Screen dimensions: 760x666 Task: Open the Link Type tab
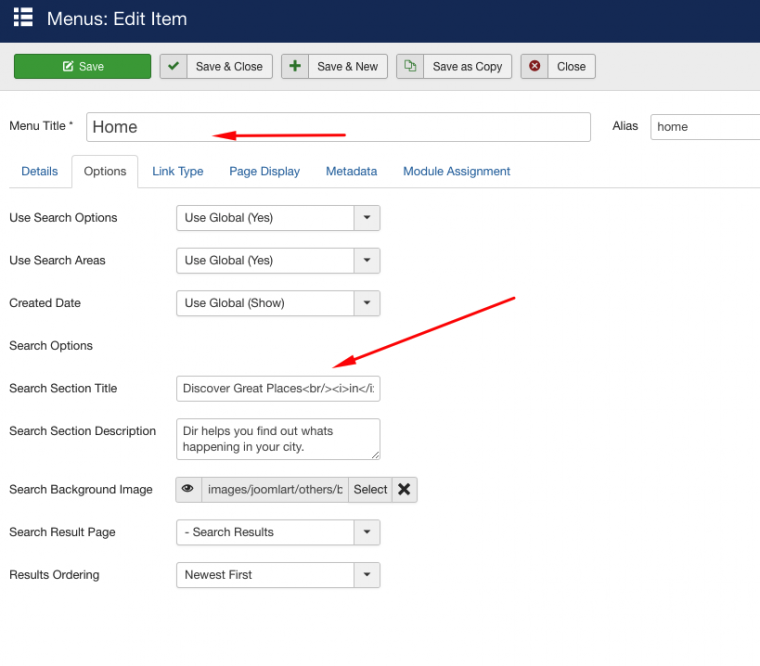(x=178, y=171)
